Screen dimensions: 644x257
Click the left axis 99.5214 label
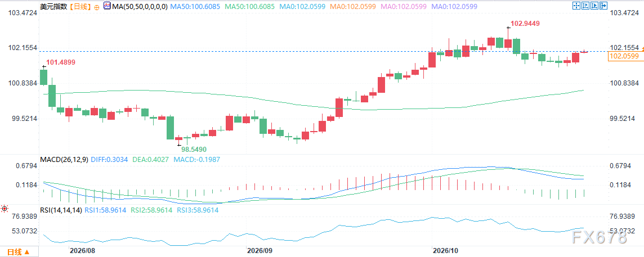pyautogui.click(x=24, y=119)
